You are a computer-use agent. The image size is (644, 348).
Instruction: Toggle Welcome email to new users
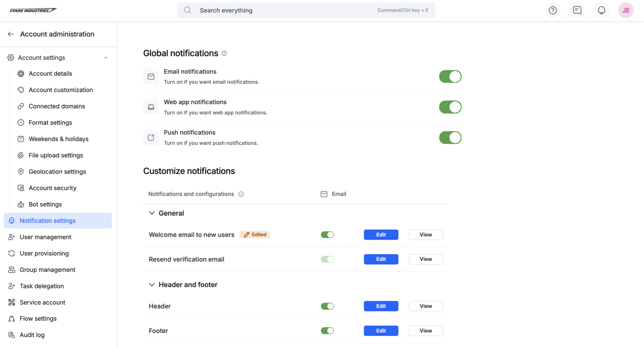click(x=327, y=235)
